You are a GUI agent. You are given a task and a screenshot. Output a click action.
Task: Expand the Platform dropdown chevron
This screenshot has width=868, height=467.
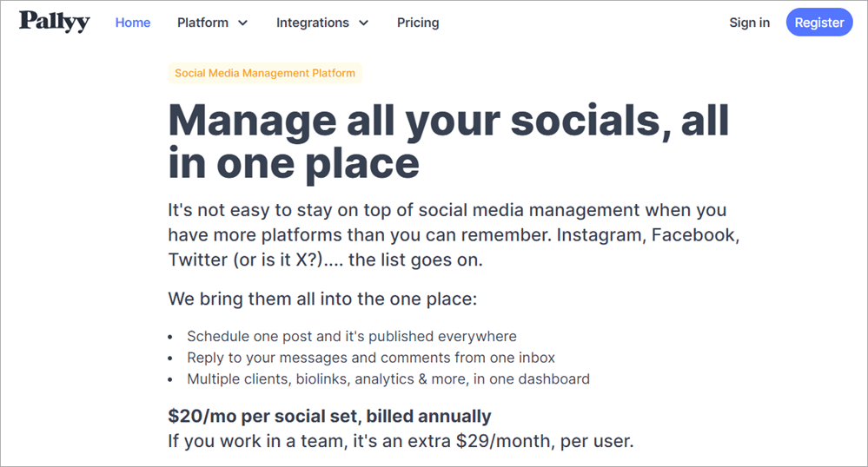[x=242, y=23]
